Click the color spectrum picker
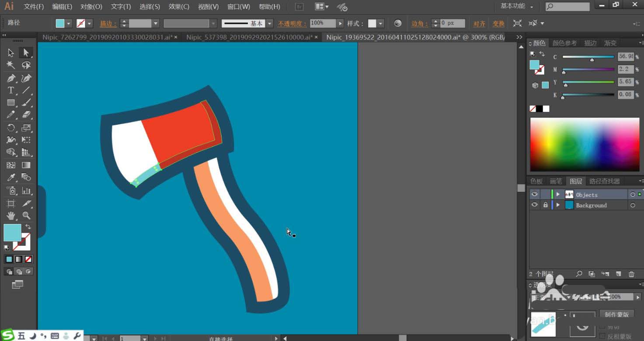 tap(585, 145)
